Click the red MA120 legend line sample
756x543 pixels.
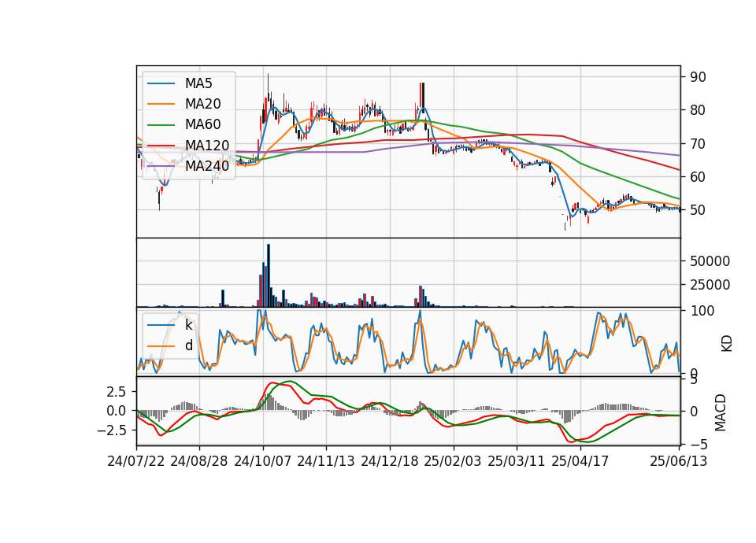(x=161, y=146)
